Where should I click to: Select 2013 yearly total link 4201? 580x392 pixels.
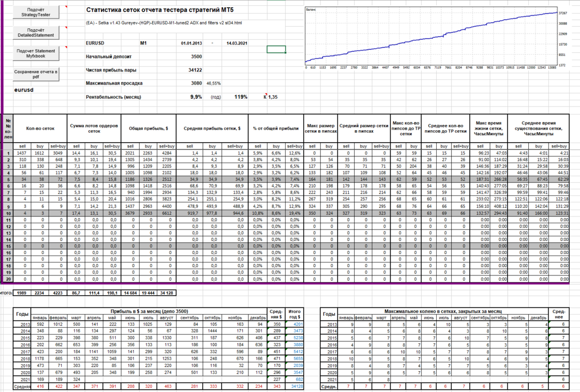click(294, 325)
